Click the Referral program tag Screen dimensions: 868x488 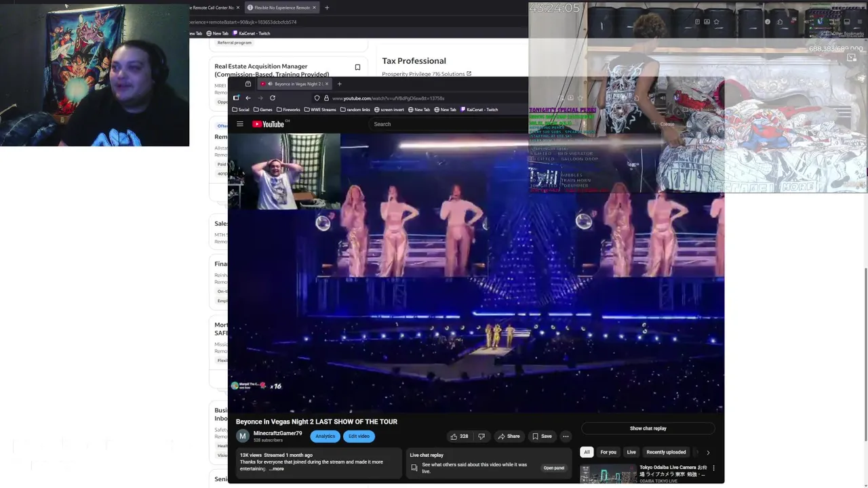(x=234, y=43)
